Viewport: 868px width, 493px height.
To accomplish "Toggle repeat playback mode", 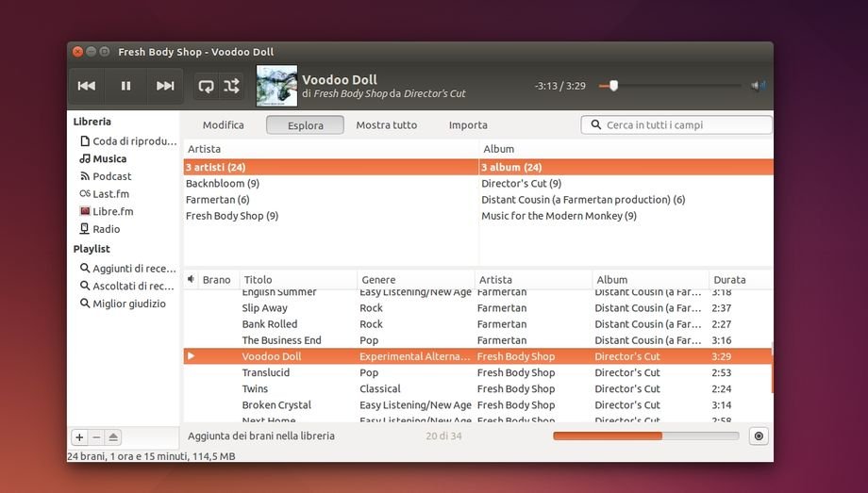I will click(x=206, y=86).
